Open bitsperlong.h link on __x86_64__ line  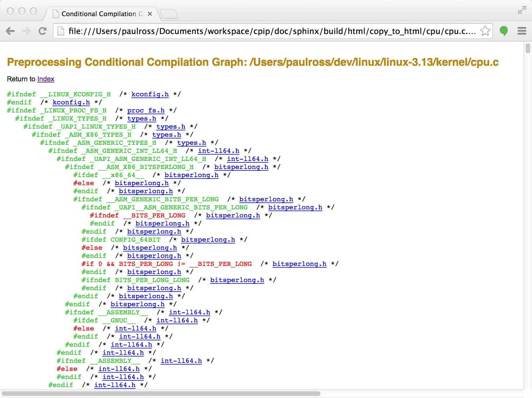pyautogui.click(x=191, y=175)
